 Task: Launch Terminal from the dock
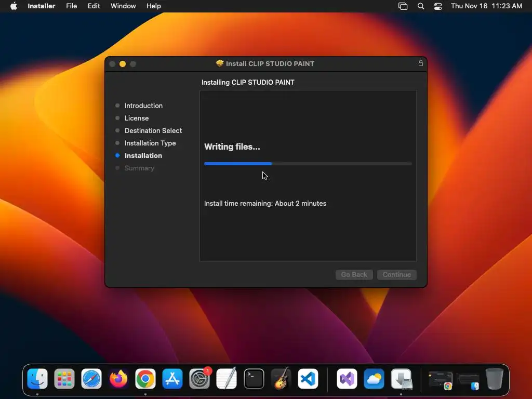(x=254, y=378)
